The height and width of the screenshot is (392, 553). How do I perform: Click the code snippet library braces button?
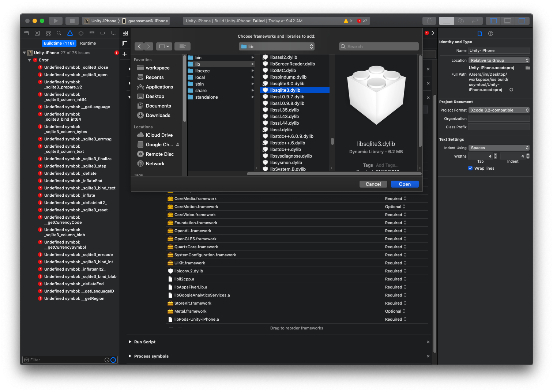point(429,21)
